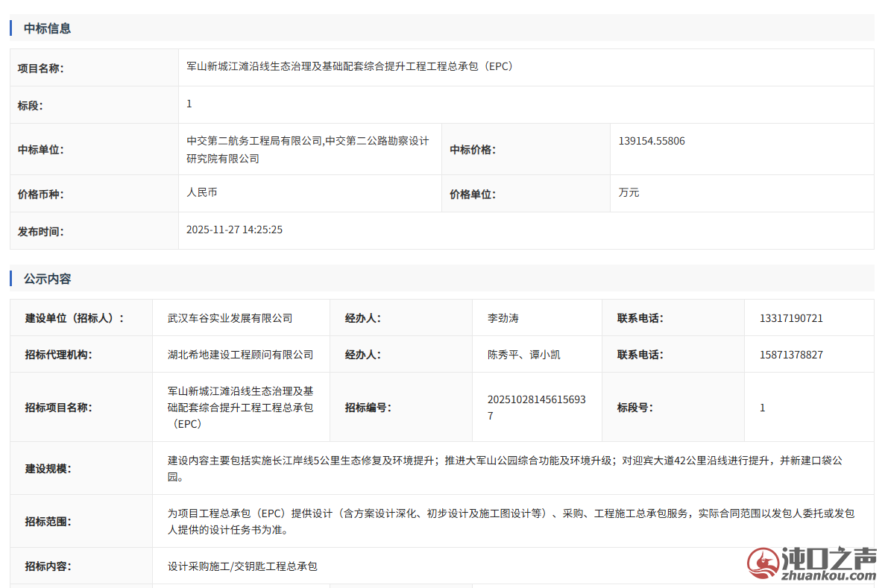Click the 沌口之声 bird logo icon

pos(763,563)
